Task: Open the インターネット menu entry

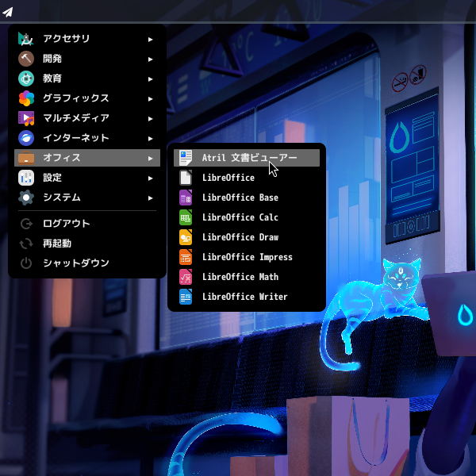Action: [87, 138]
